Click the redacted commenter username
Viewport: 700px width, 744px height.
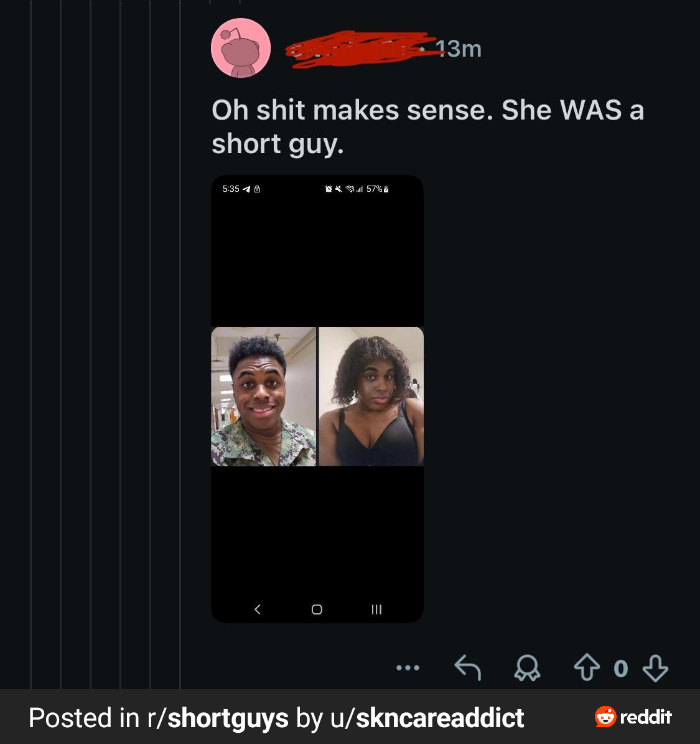pos(355,49)
